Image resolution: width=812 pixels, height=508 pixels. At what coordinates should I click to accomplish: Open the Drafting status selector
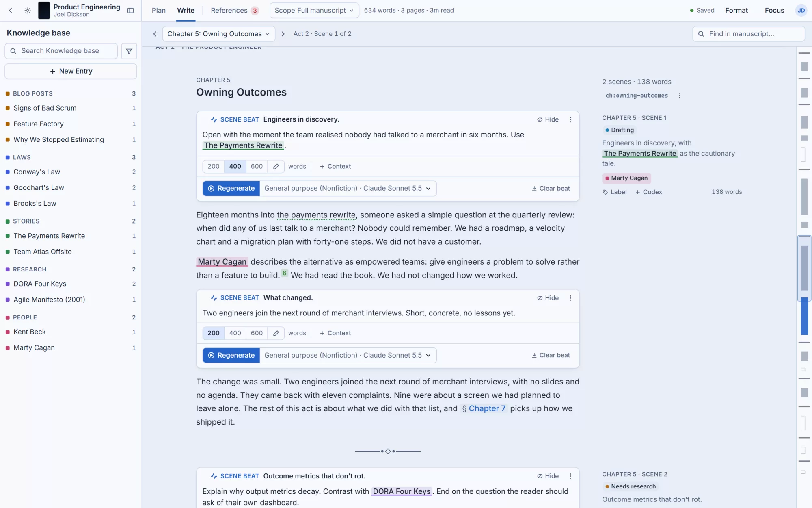pyautogui.click(x=620, y=130)
